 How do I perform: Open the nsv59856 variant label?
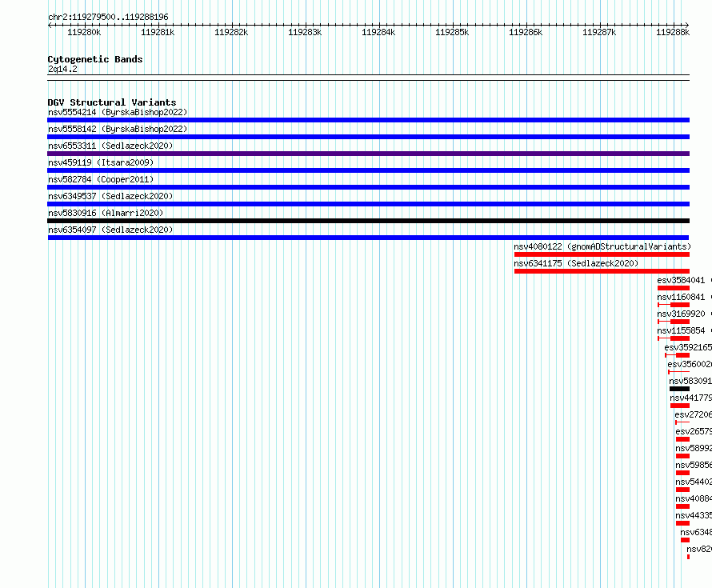tap(694, 465)
